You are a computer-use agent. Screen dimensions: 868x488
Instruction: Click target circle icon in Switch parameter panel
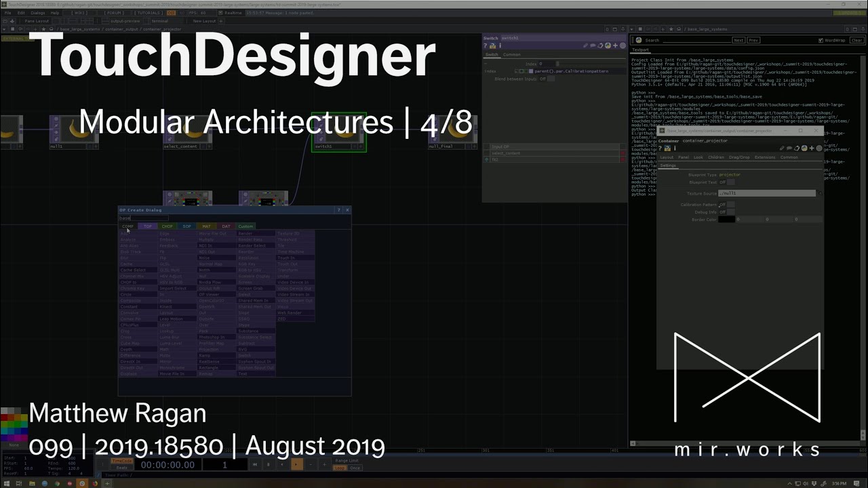pyautogui.click(x=623, y=45)
